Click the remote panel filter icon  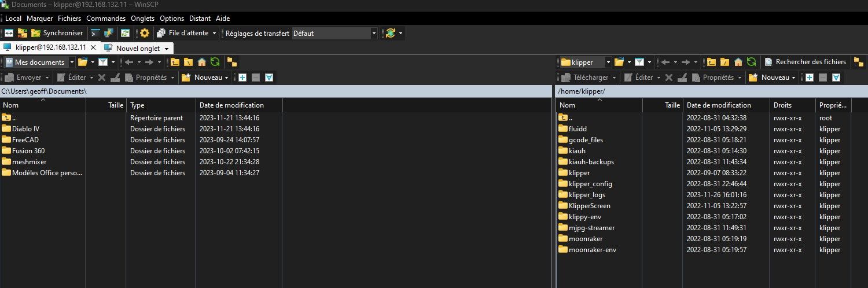[639, 62]
